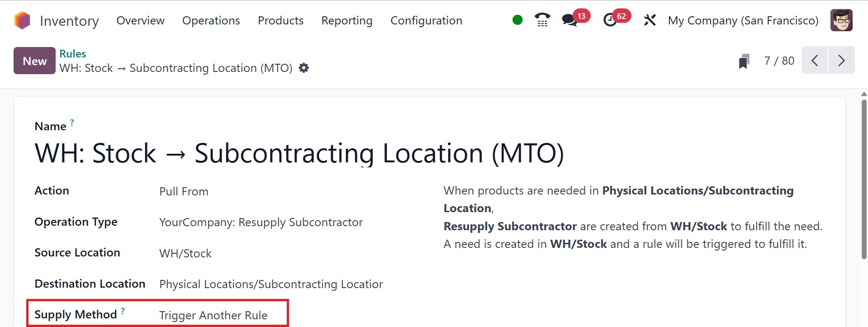Switch company via My Company (San Francisco)

tap(743, 20)
